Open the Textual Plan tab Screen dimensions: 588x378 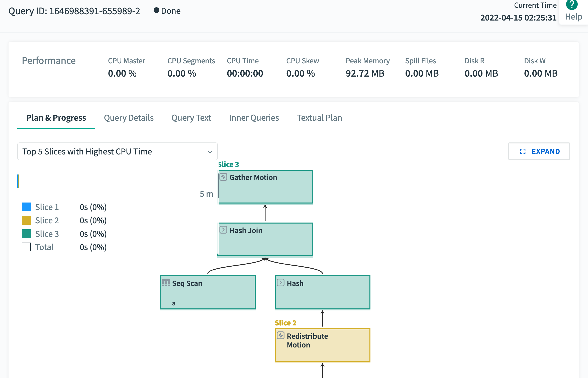click(x=319, y=118)
